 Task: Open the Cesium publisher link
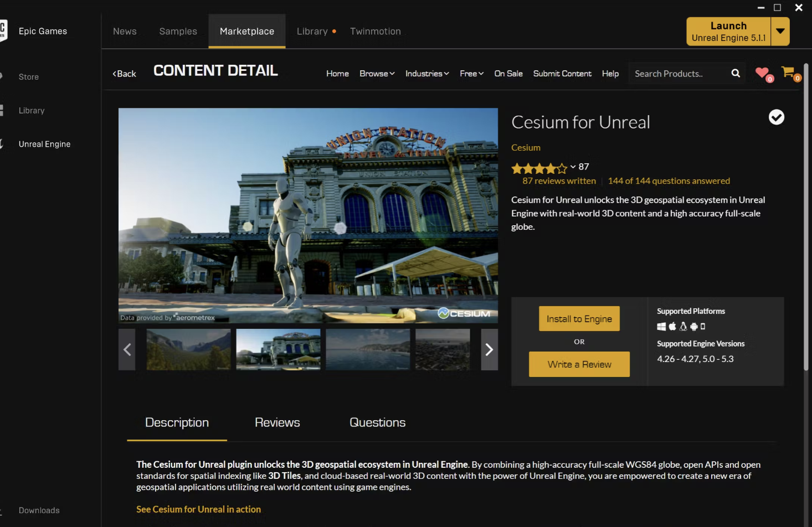click(526, 147)
